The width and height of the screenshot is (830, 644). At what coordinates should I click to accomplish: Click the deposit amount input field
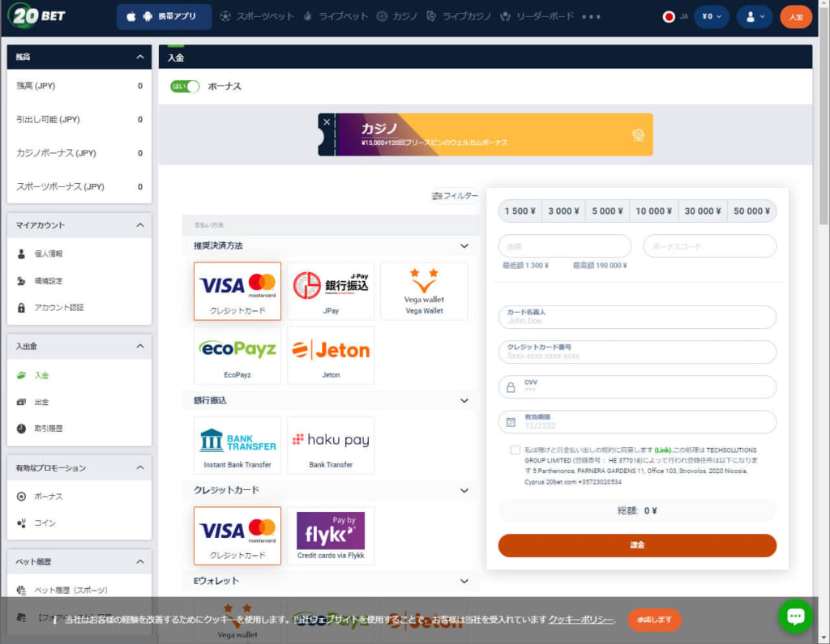[565, 246]
